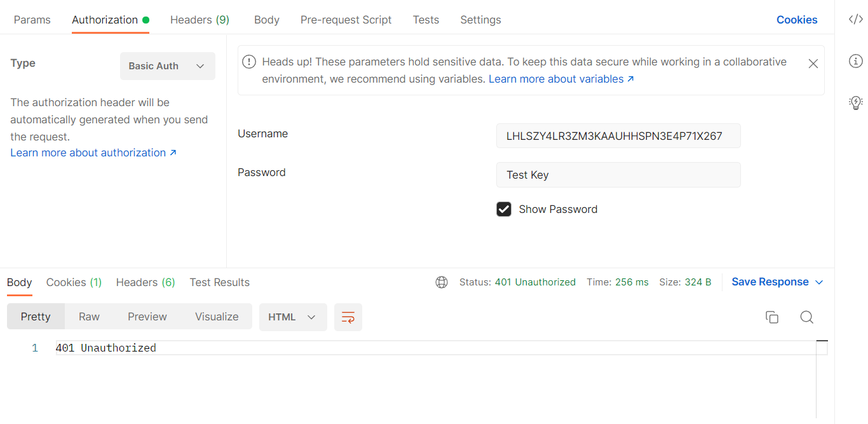Open the code snippet panel
Screen dimensions: 868x424
pos(856,19)
